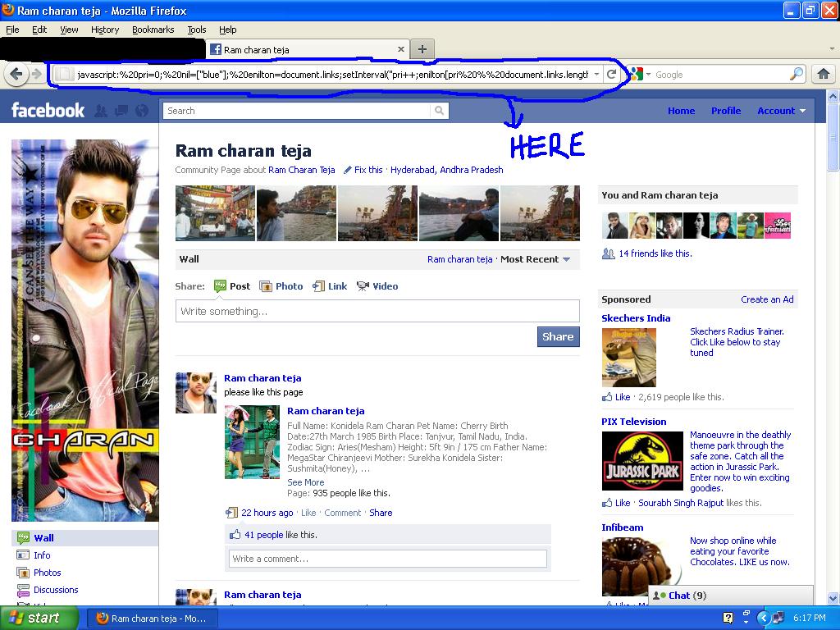Open the Help menu

point(228,30)
